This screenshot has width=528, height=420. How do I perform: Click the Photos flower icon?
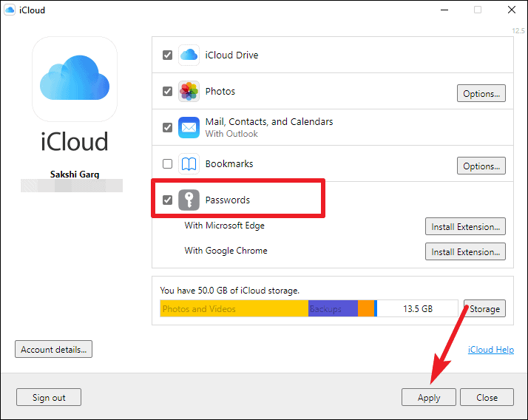[x=189, y=91]
